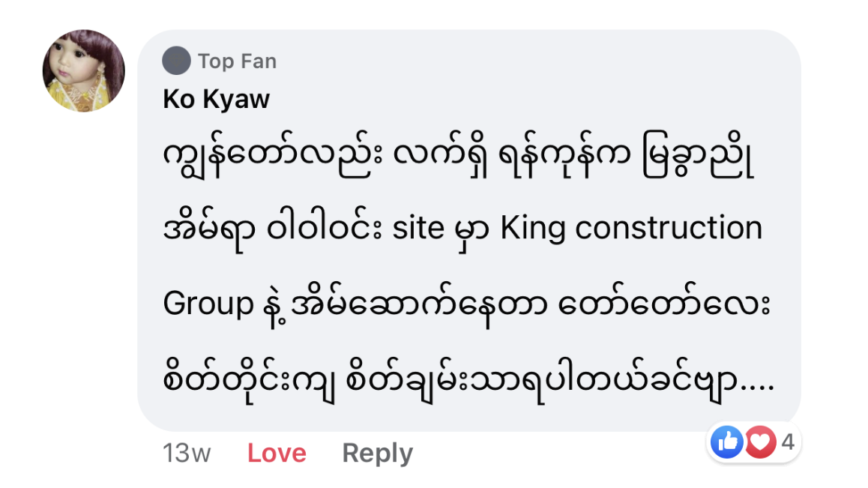Click the "King construction" text
The image size is (868, 488).
pos(631,228)
